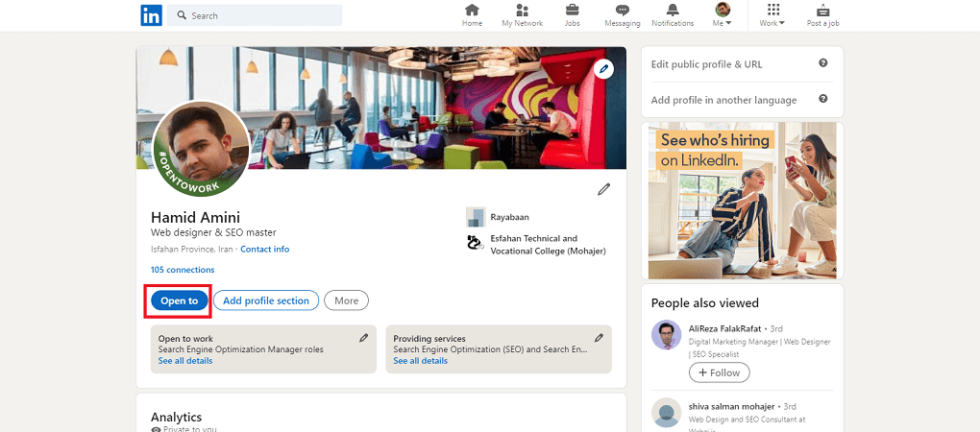
Task: Click the Hamid Amini name heading
Action: [196, 217]
